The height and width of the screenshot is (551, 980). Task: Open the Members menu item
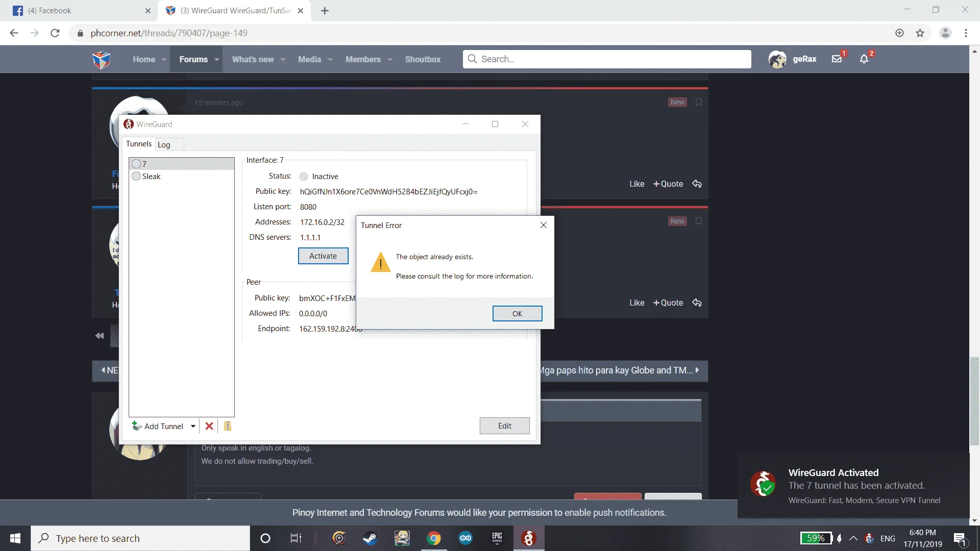363,59
